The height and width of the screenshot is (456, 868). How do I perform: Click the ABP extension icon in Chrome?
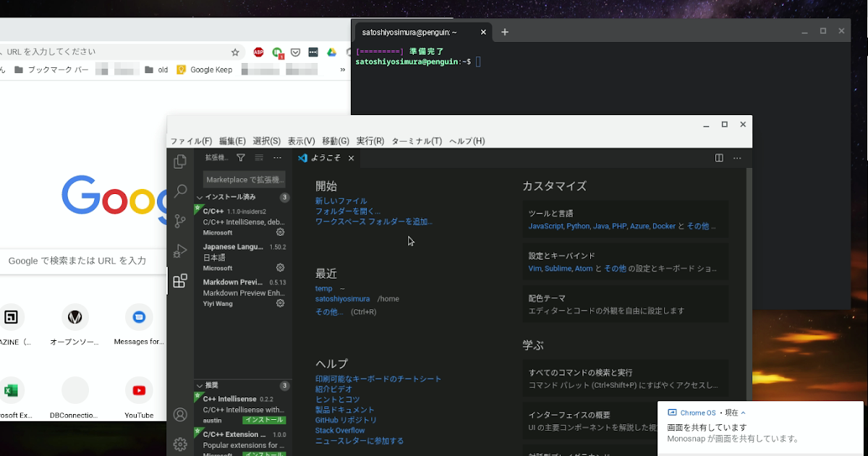click(x=259, y=52)
